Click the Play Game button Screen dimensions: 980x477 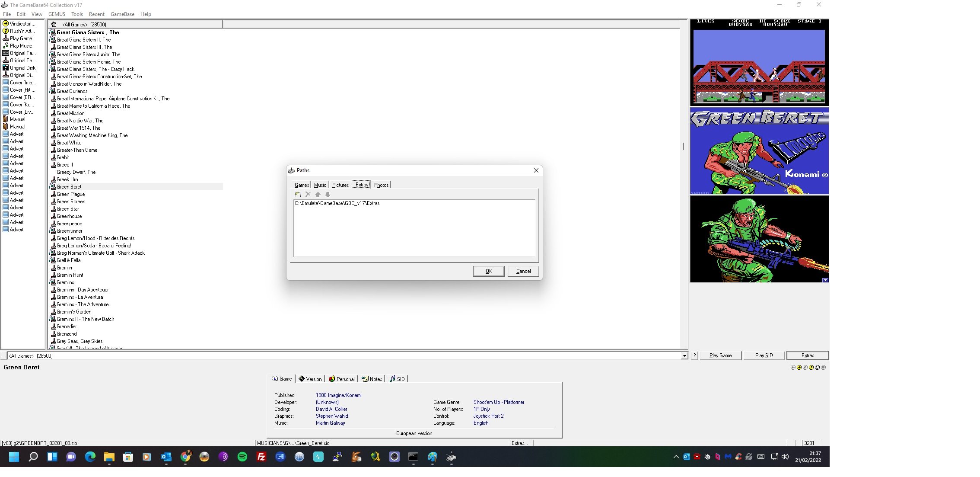pos(720,355)
